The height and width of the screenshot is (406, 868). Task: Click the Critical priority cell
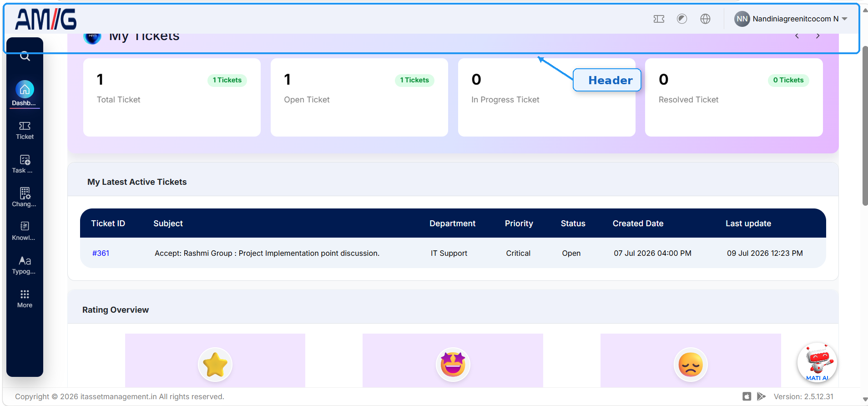[518, 253]
